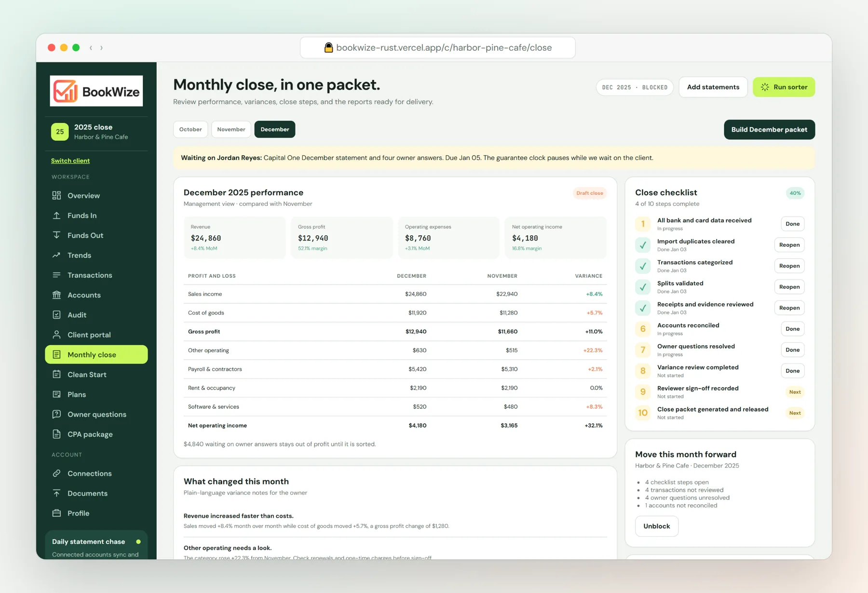Mark All bank and card data received Done

[792, 224]
